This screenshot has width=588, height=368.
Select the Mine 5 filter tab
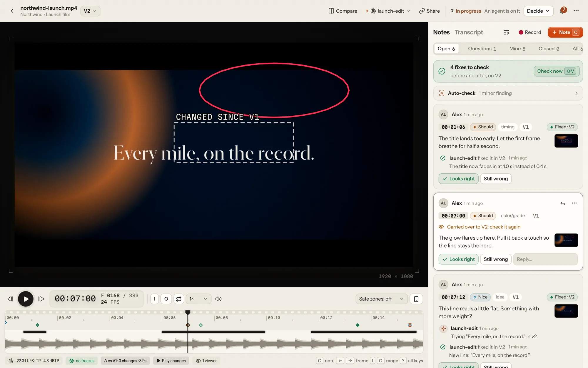click(517, 49)
